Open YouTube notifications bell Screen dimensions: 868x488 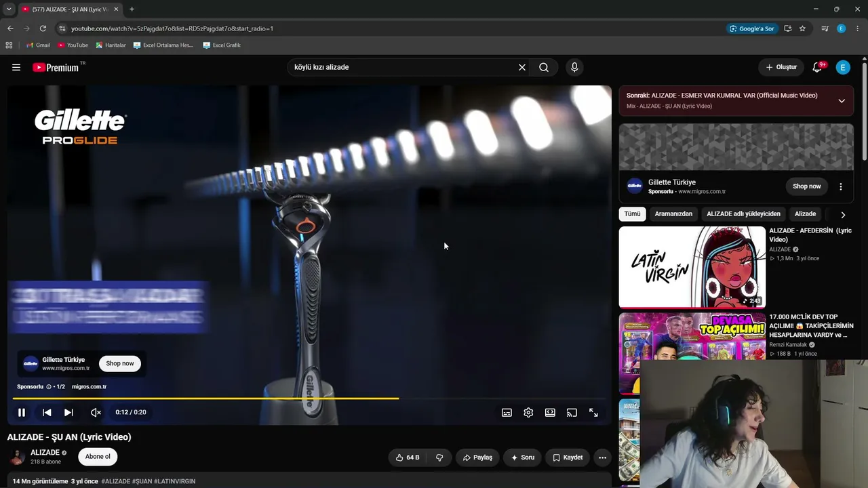(818, 67)
